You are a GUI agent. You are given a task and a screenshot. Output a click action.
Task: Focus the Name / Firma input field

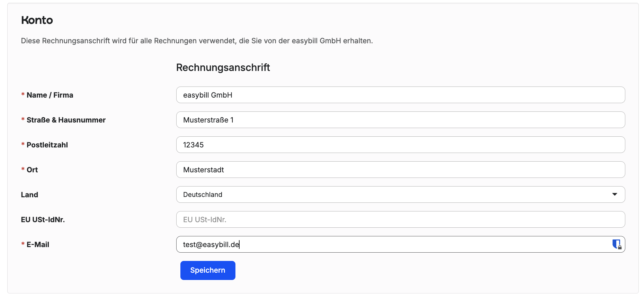click(401, 95)
